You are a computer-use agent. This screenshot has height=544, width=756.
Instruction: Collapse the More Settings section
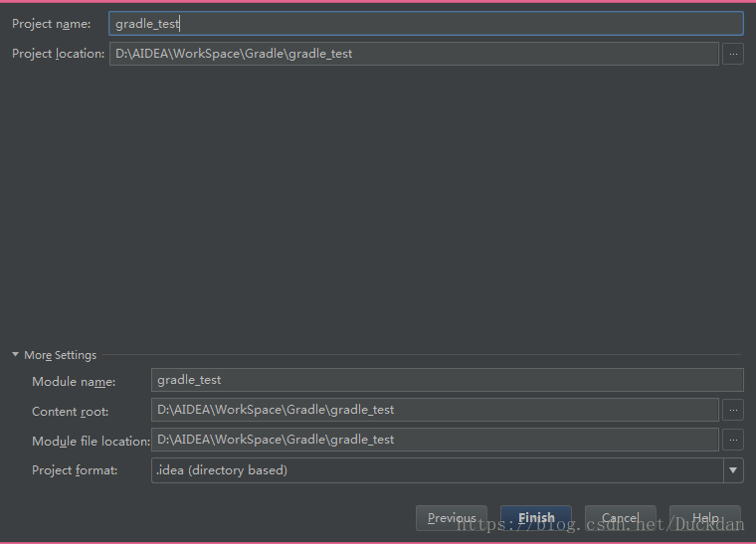[16, 355]
